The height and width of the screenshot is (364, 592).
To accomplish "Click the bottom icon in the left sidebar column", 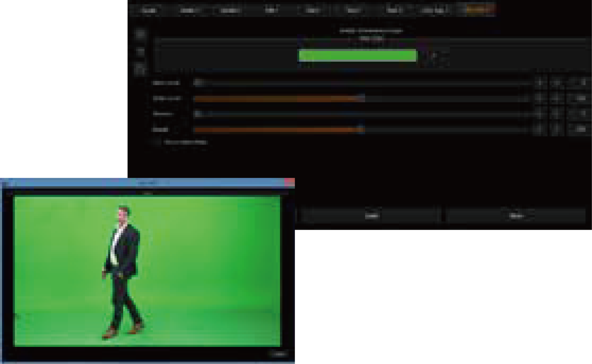I will click(x=140, y=70).
